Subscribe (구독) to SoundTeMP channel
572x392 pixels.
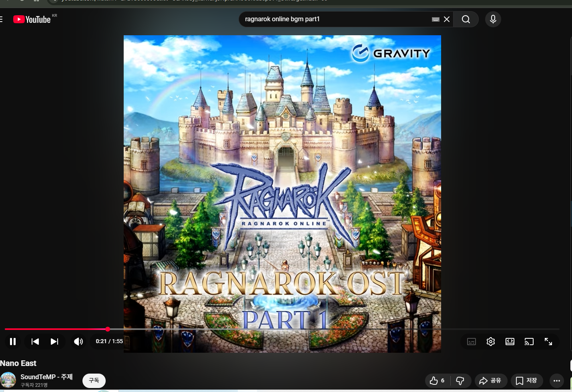point(94,380)
